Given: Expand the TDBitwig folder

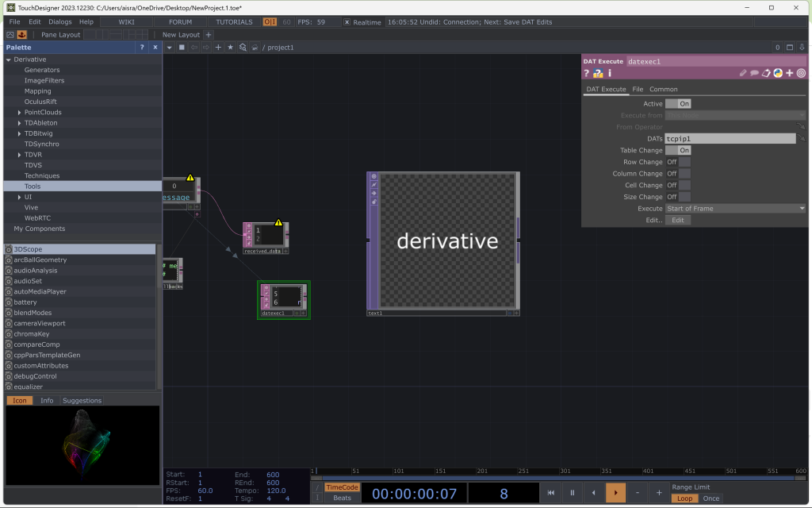Looking at the screenshot, I should point(19,133).
